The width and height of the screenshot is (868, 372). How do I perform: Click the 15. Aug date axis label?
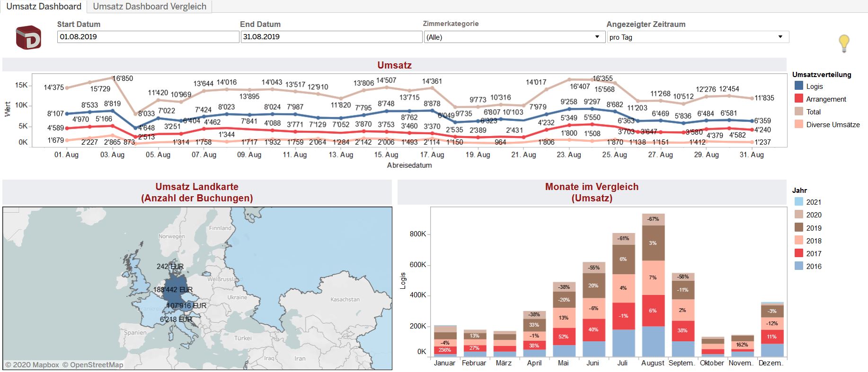tap(386, 155)
